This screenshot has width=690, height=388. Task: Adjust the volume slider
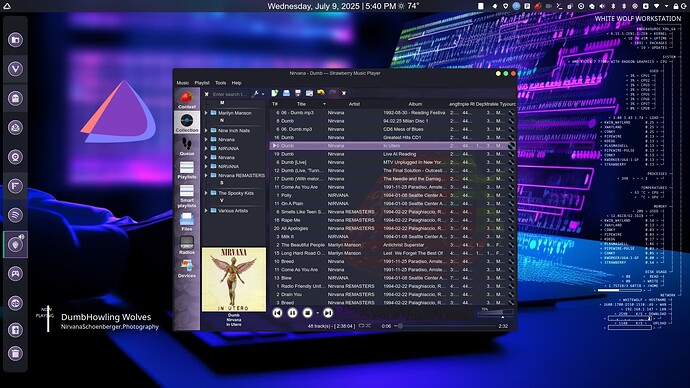click(495, 312)
